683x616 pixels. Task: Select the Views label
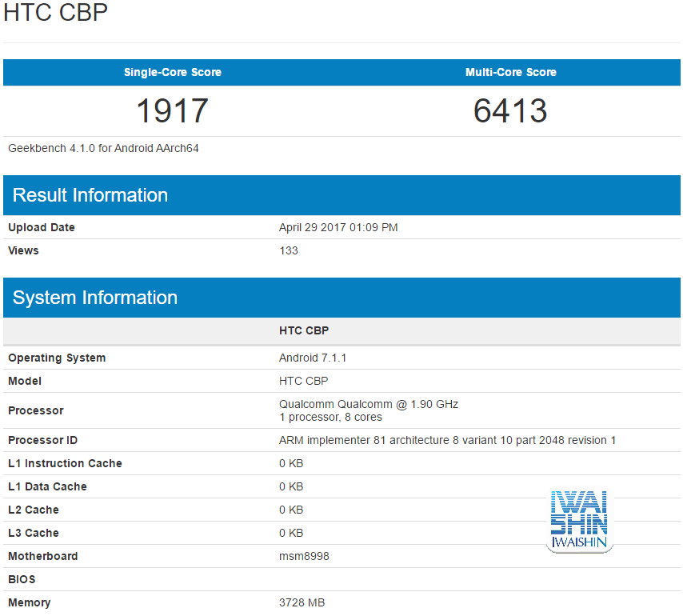tap(23, 250)
